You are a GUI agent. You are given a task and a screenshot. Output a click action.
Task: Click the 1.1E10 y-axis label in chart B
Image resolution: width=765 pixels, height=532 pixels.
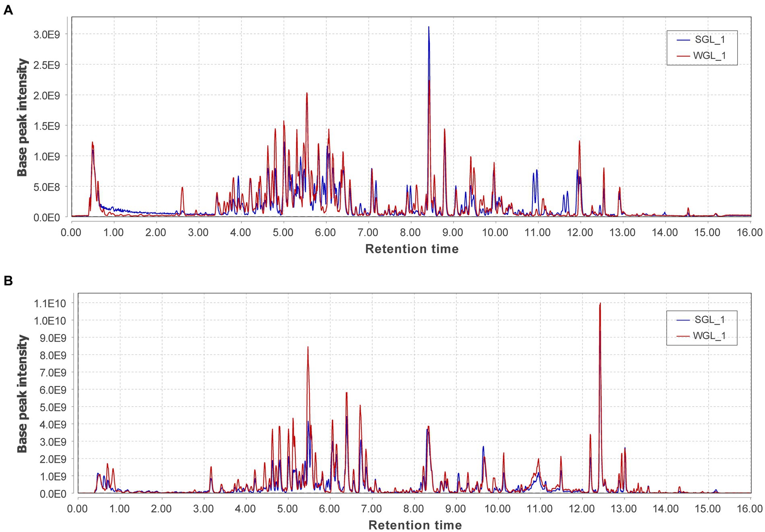pyautogui.click(x=49, y=303)
